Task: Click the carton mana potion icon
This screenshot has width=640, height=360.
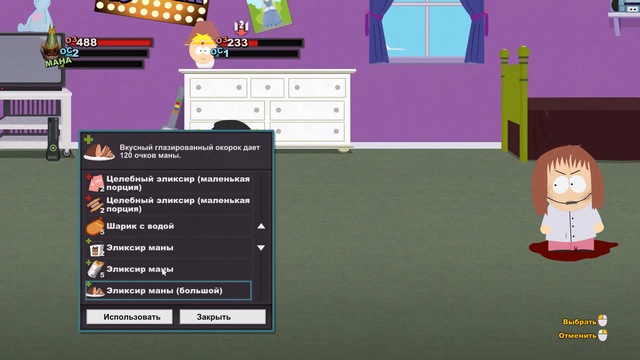Action: (x=96, y=248)
